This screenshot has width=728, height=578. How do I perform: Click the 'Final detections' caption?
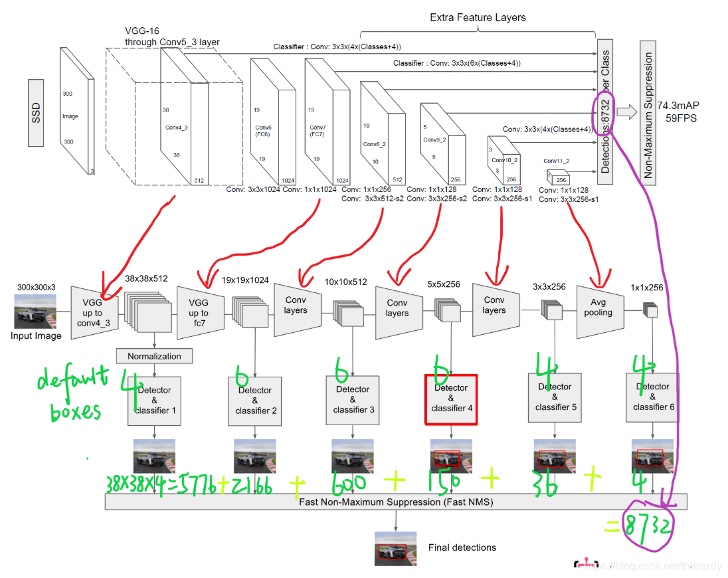(462, 547)
